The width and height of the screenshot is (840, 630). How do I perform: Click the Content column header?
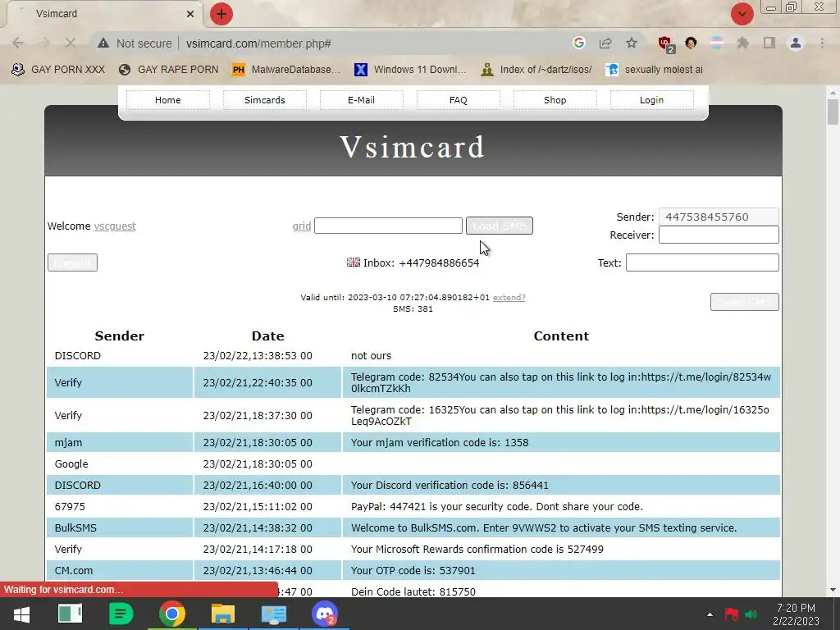561,336
